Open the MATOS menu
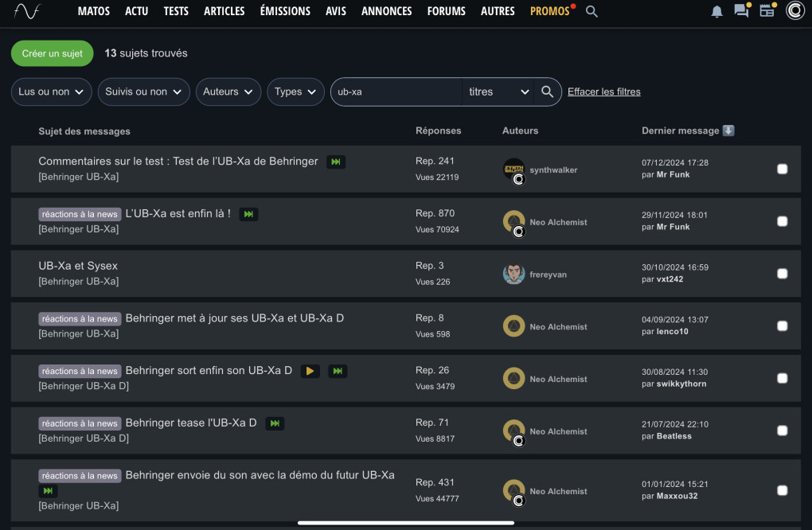The image size is (812, 530). [x=94, y=11]
